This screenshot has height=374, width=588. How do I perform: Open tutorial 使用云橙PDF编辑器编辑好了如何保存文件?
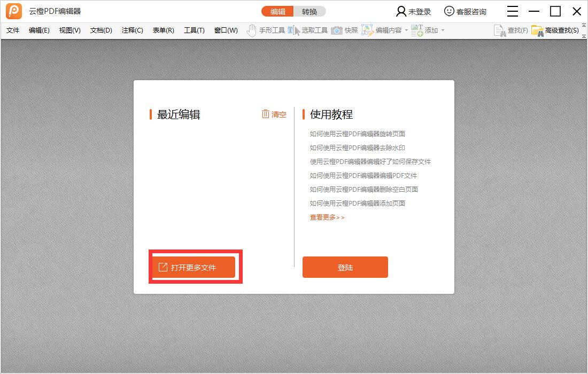370,161
